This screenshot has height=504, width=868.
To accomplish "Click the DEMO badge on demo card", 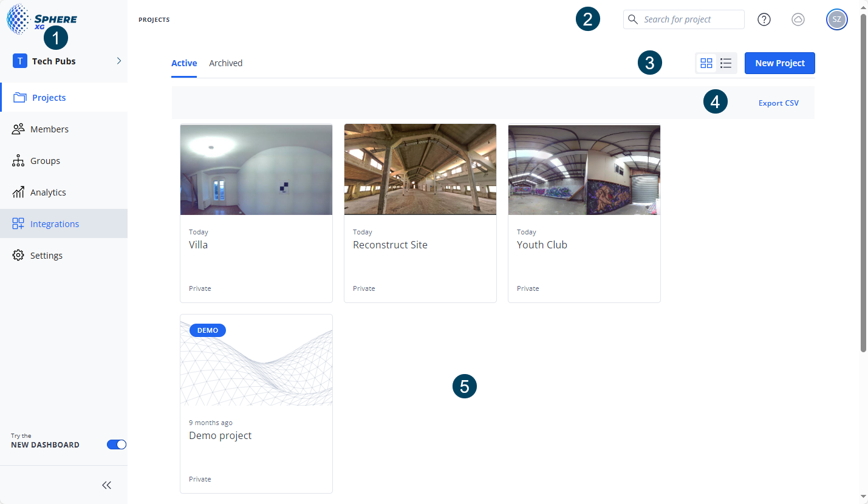I will point(208,330).
